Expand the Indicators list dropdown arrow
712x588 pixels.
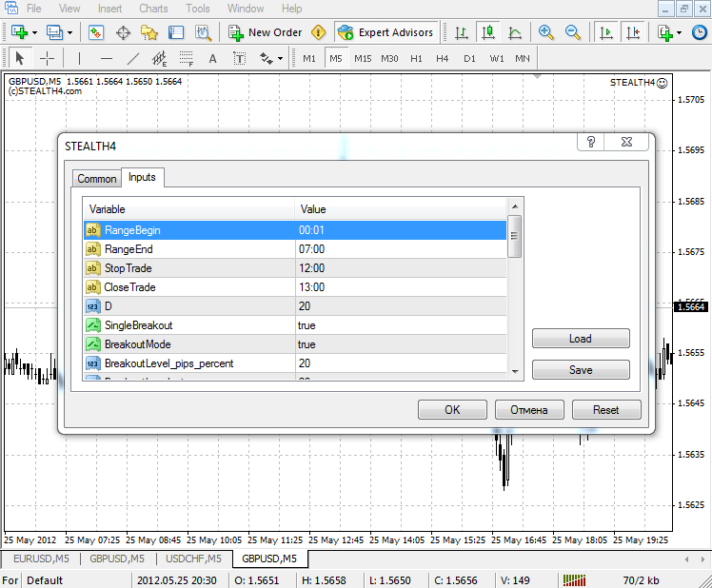point(680,32)
